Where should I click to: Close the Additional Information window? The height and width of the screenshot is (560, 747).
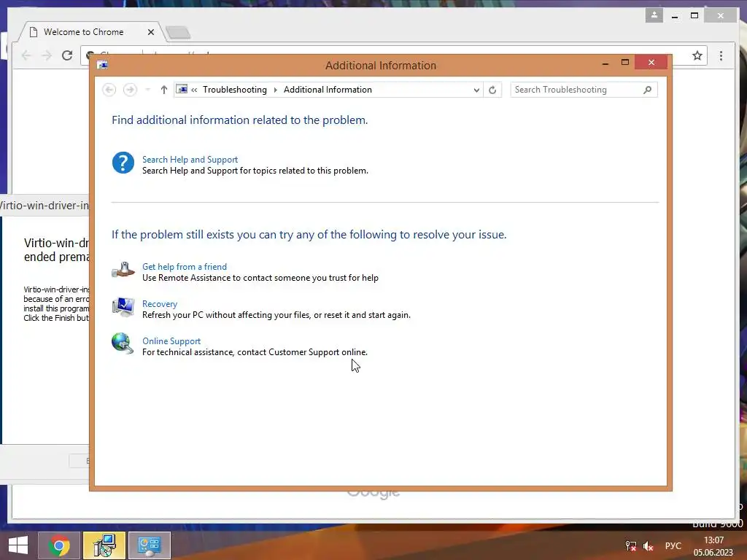(x=651, y=63)
